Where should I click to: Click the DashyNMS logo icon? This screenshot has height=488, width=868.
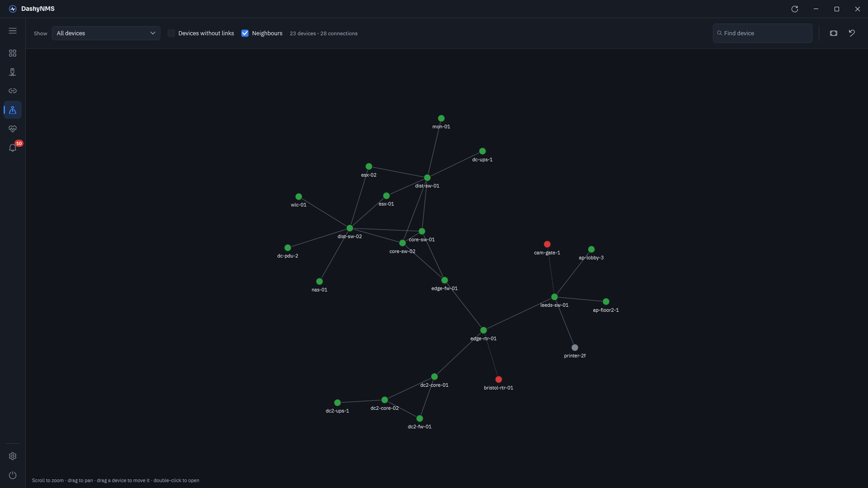pos(13,9)
